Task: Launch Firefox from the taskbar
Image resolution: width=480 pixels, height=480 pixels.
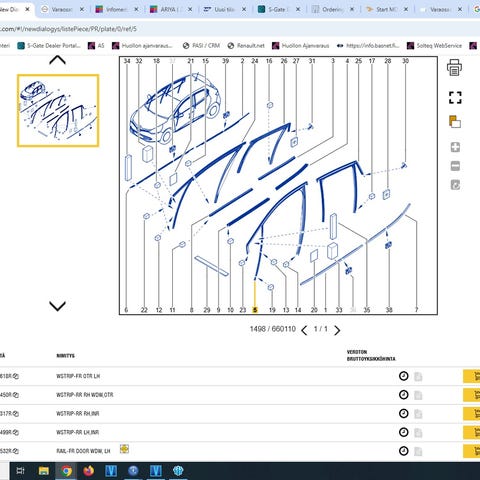Action: (89, 471)
